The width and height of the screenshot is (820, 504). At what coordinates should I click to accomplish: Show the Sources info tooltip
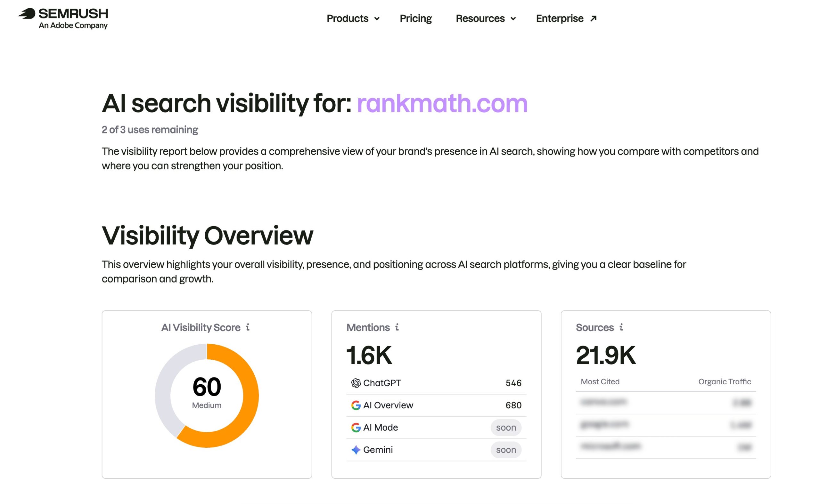pyautogui.click(x=621, y=327)
